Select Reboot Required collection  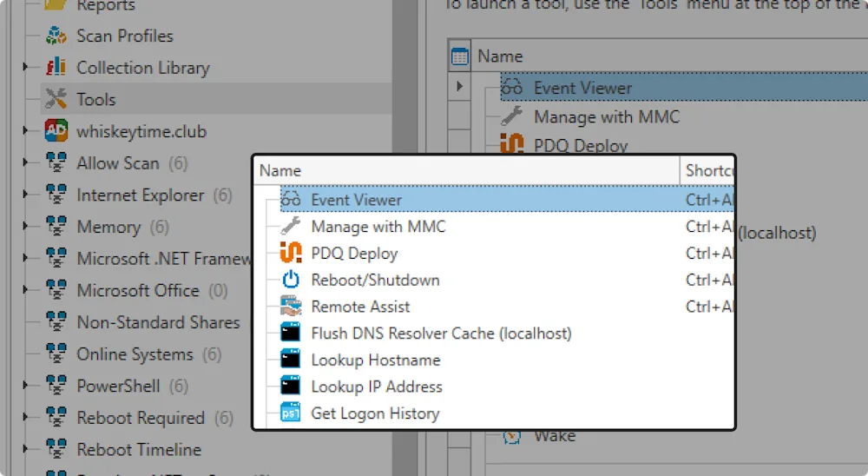click(141, 417)
